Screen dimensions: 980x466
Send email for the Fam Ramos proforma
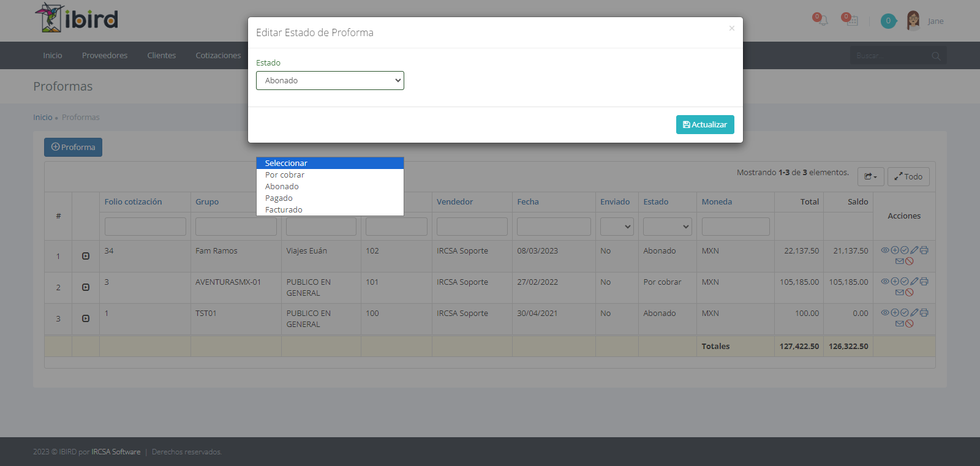point(900,261)
